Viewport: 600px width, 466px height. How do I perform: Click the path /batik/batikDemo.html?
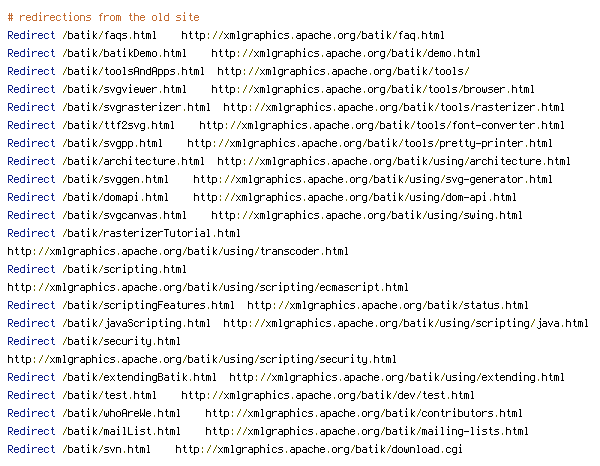click(x=124, y=53)
